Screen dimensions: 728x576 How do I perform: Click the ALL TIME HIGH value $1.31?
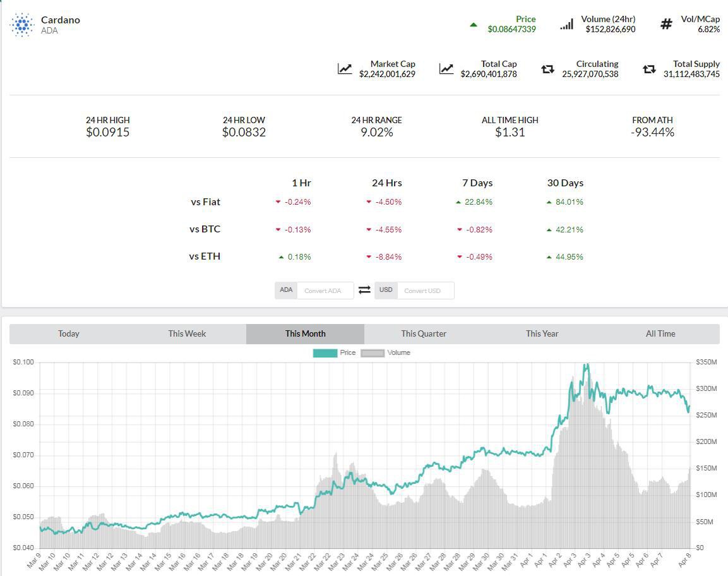click(x=510, y=133)
